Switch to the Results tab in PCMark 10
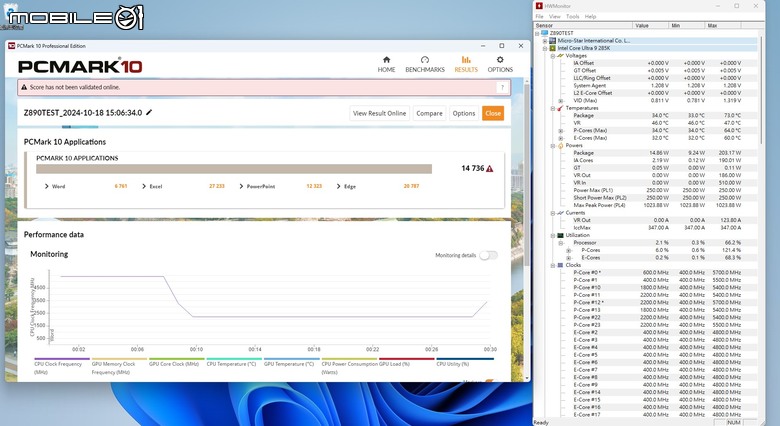Image resolution: width=780 pixels, height=426 pixels. 466,65
